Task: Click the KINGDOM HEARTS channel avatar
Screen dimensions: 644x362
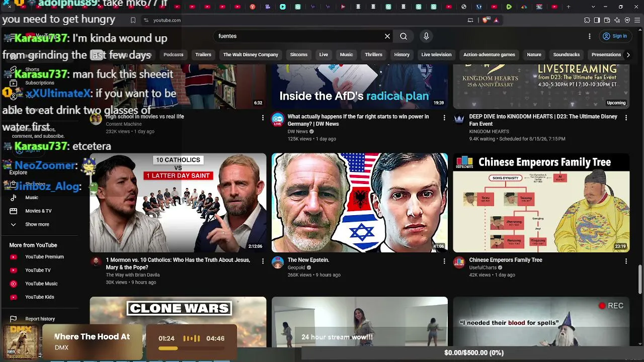Action: 459,119
